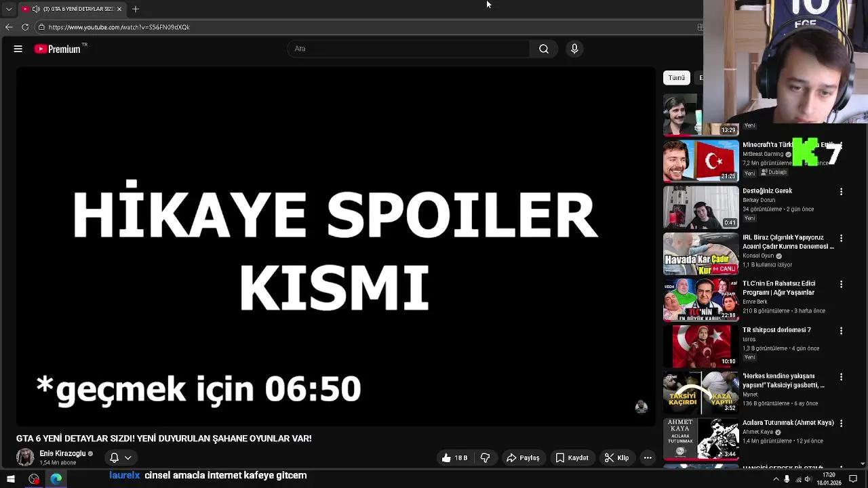Go back with the browser back arrow
This screenshot has width=868, height=488.
[x=9, y=27]
